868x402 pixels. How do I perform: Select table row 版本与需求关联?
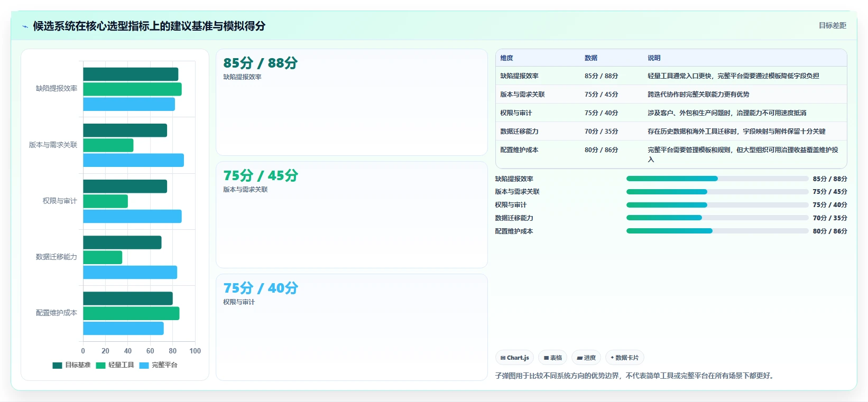point(671,94)
